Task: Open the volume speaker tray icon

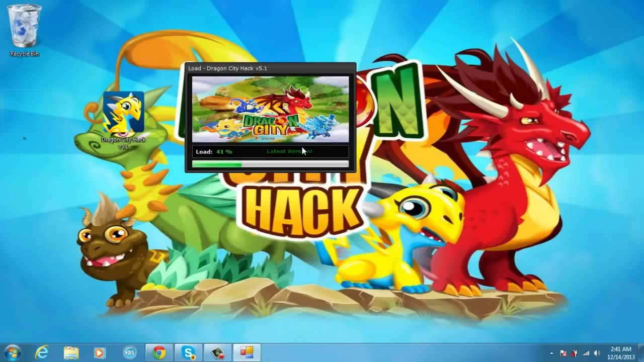Action: click(597, 353)
